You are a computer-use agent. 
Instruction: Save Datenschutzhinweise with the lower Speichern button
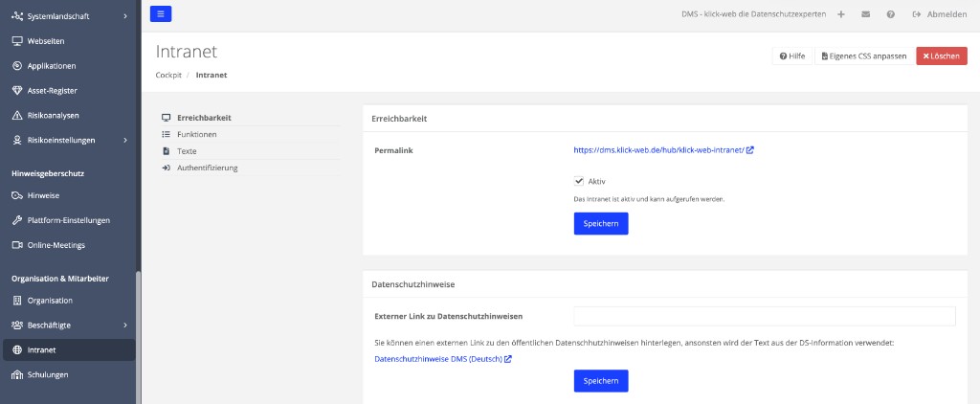point(601,381)
